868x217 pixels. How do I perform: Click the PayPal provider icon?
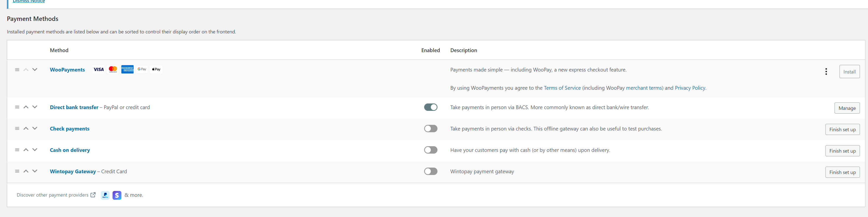(105, 195)
